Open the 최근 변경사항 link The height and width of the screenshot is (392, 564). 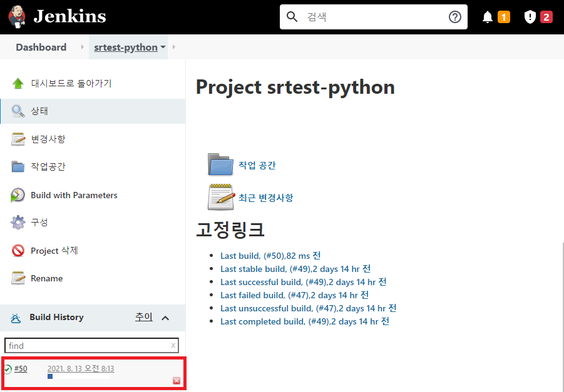(266, 198)
